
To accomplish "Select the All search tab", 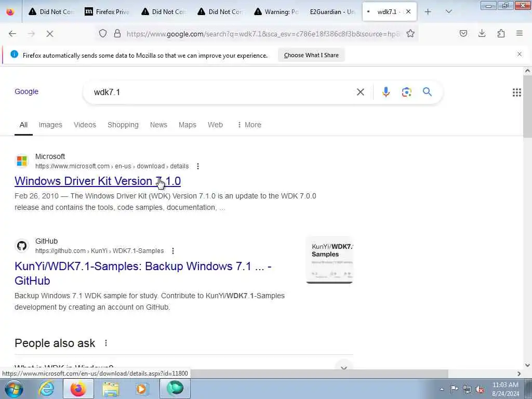I will pyautogui.click(x=23, y=125).
